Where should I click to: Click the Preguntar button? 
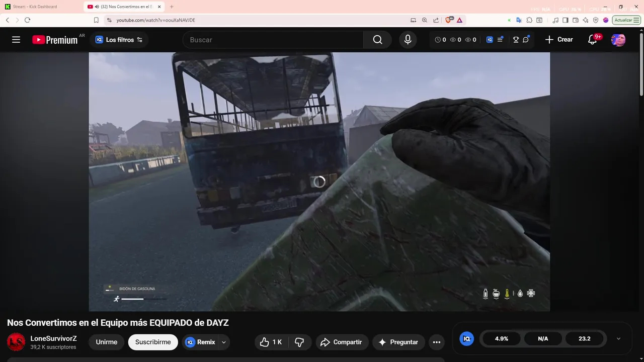coord(398,342)
